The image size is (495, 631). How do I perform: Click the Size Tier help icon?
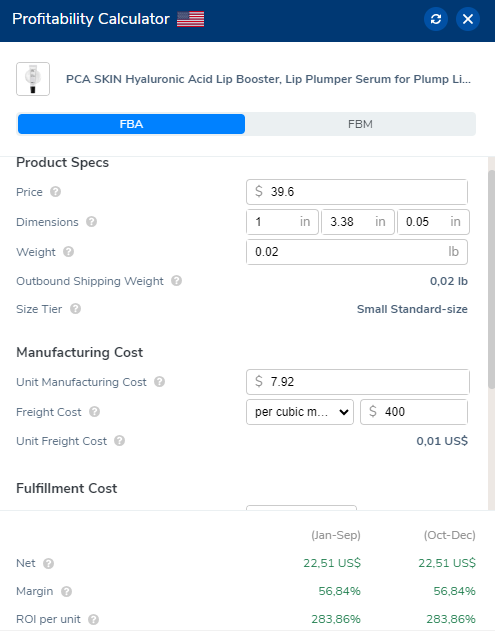[75, 309]
